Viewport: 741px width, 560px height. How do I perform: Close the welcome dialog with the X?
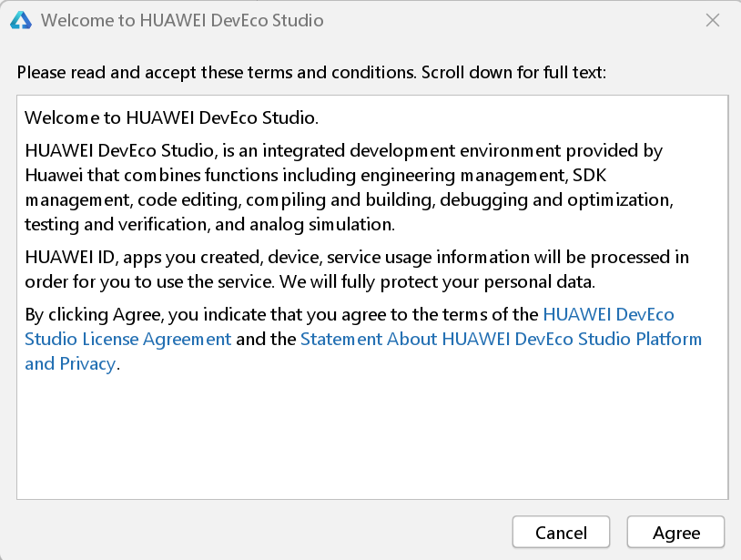coord(714,20)
